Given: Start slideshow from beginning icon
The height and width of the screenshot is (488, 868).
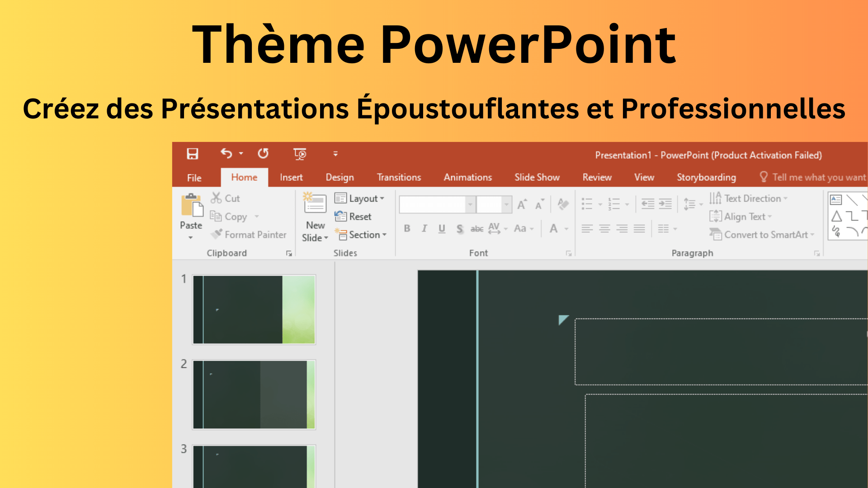Looking at the screenshot, I should (x=299, y=154).
